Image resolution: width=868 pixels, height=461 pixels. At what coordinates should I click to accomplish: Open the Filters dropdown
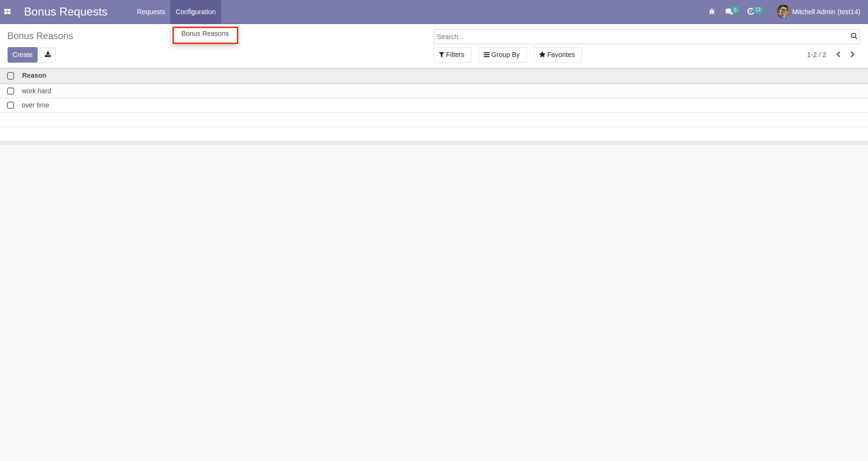452,55
